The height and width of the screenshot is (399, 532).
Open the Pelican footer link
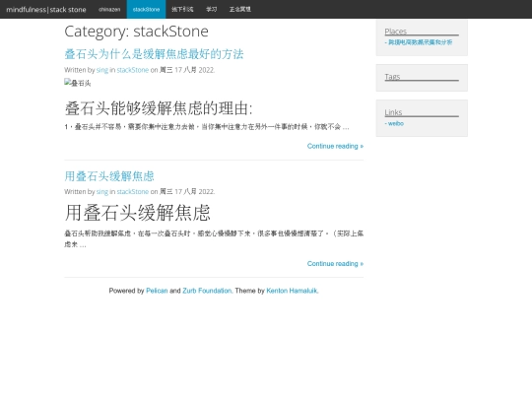pos(157,291)
